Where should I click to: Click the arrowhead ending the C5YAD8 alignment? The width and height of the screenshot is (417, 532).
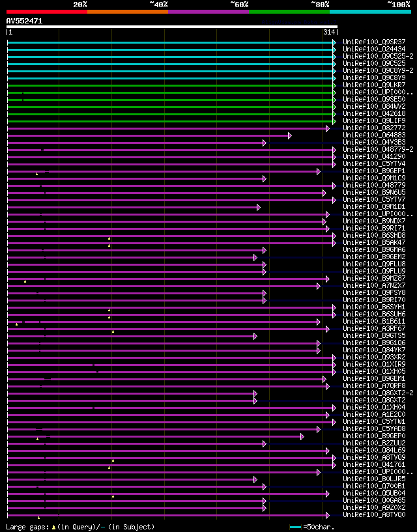click(x=318, y=429)
